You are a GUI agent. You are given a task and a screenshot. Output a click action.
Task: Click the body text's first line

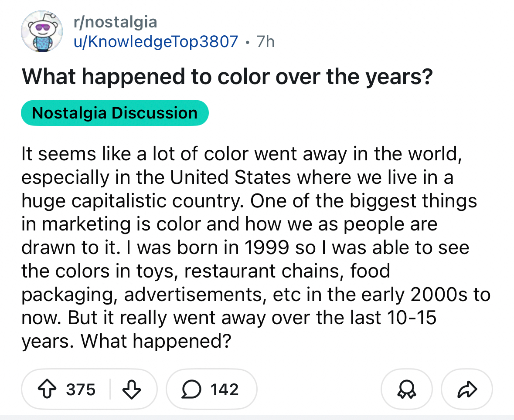pyautogui.click(x=241, y=154)
